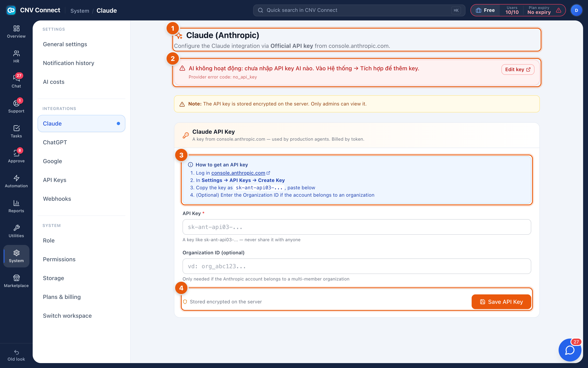Screen dimensions: 588x368
Task: Click the System breadcrumb
Action: (80, 11)
